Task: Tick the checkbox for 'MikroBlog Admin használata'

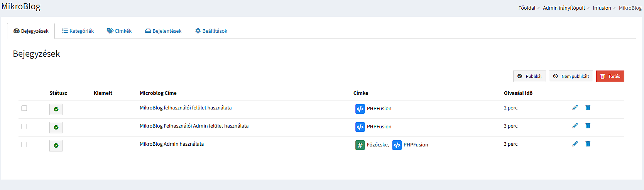Action: click(24, 145)
